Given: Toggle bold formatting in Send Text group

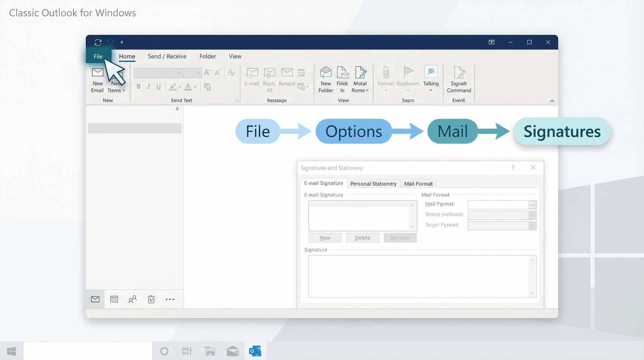Looking at the screenshot, I should click(138, 87).
